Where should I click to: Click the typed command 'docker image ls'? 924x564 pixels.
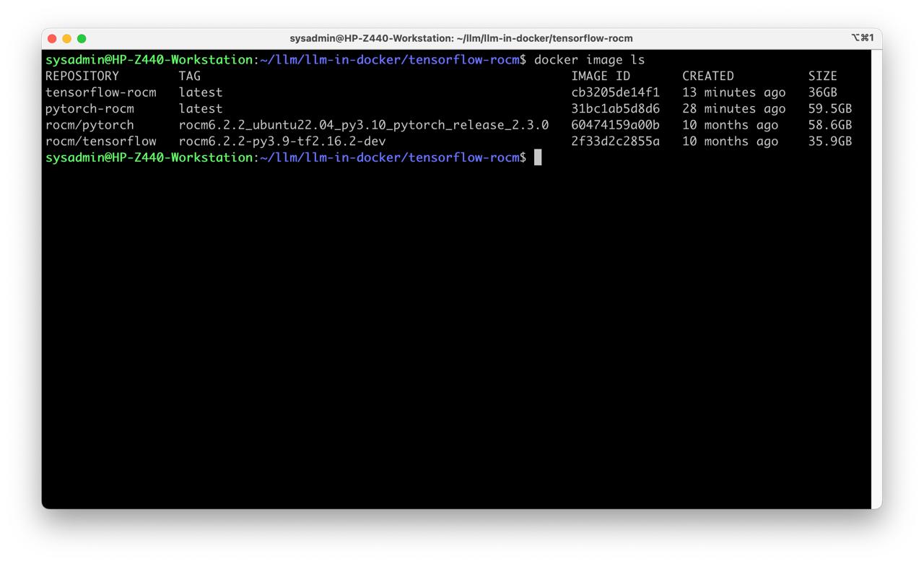589,59
